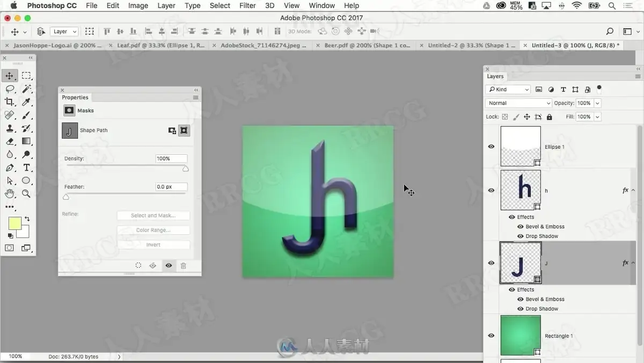Toggle h layer Drop Shadow effect visibility
644x363 pixels.
pos(521,236)
